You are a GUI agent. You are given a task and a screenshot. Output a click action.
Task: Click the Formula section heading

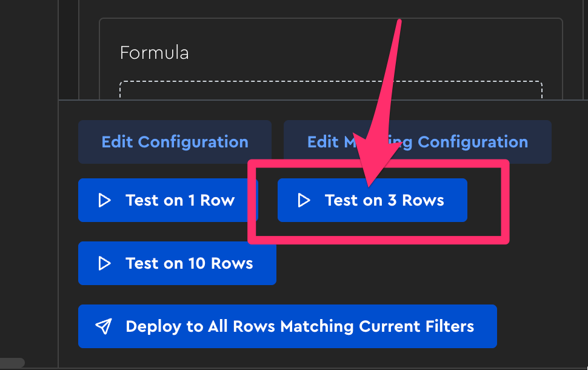[x=154, y=53]
